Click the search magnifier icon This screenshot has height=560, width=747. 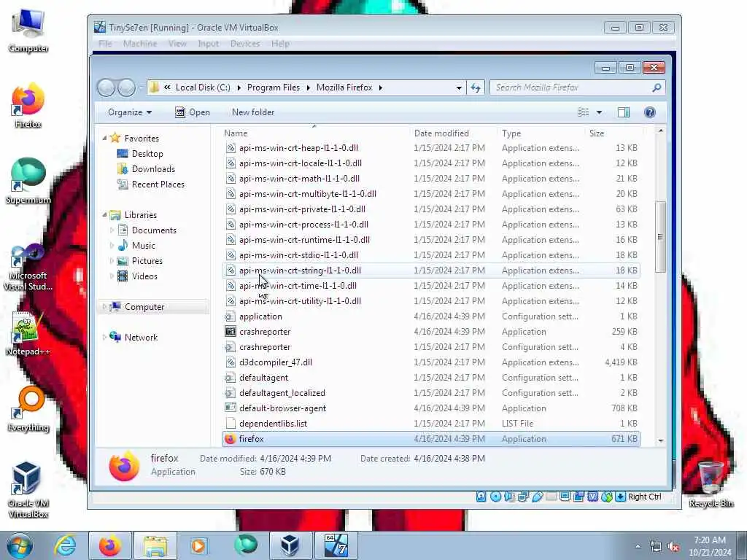pos(657,87)
